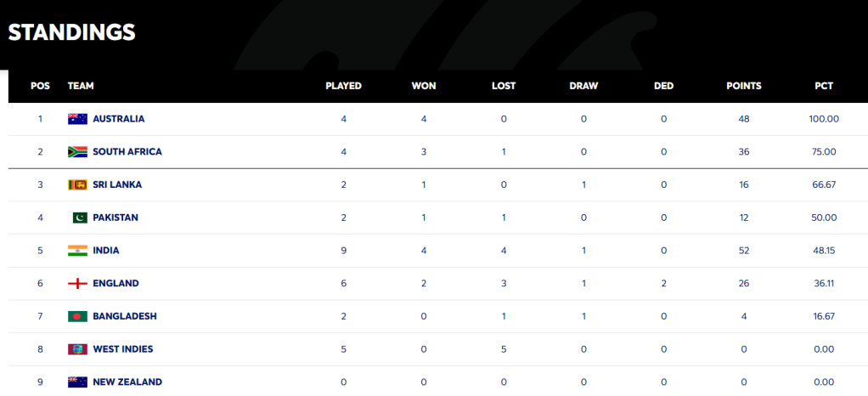Click the India flag icon
This screenshot has width=868, height=396.
(x=77, y=251)
